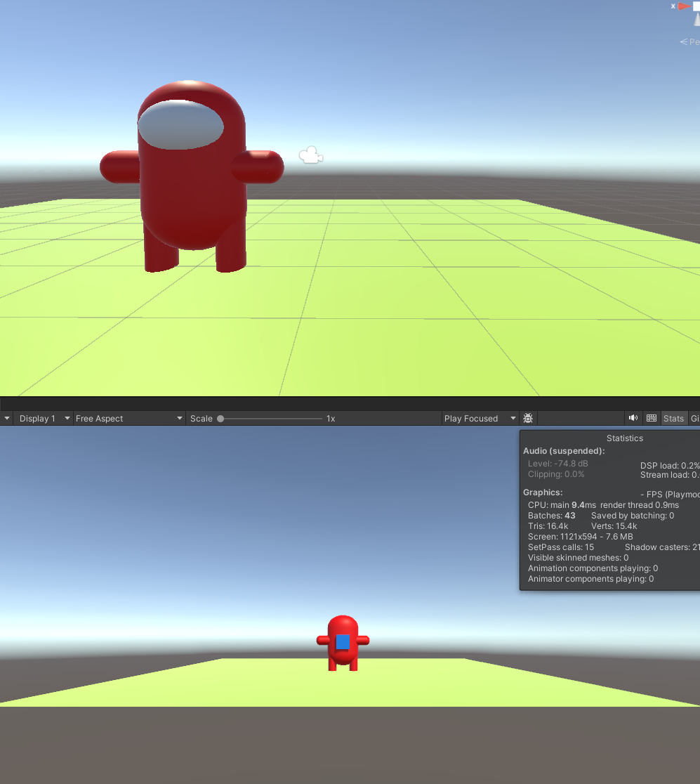Click the gray vertical axis cone of scene gizmo
The width and height of the screenshot is (700, 784).
[697, 20]
